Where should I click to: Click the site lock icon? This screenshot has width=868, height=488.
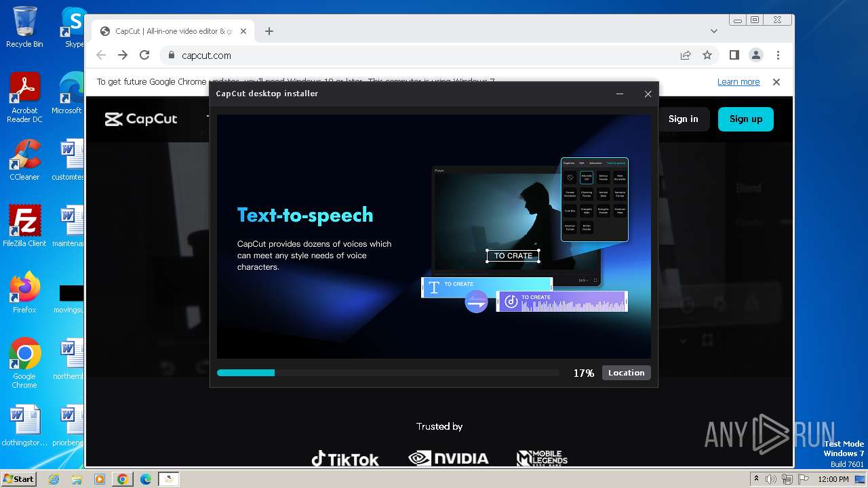171,56
